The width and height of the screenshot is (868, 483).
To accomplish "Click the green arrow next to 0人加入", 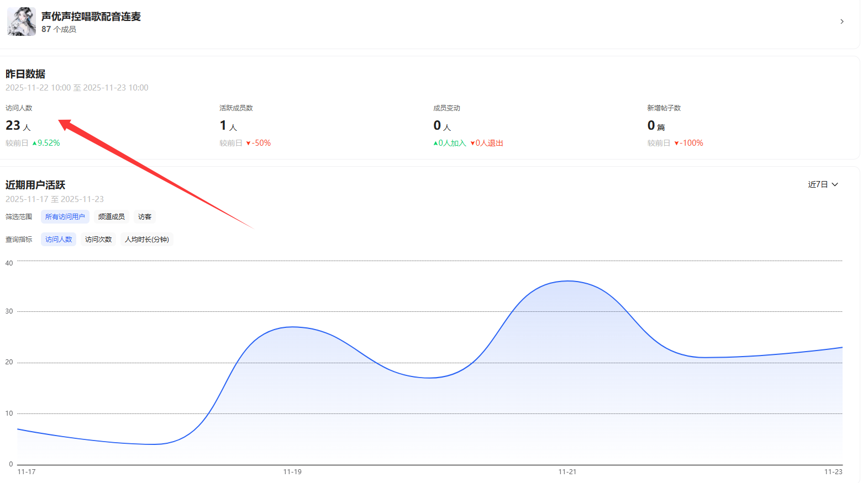I will click(435, 143).
